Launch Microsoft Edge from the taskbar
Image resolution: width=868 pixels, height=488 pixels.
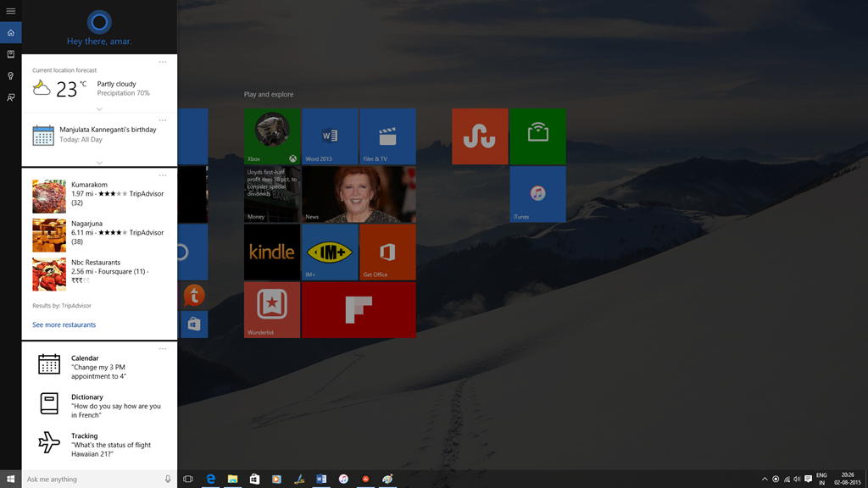point(210,480)
